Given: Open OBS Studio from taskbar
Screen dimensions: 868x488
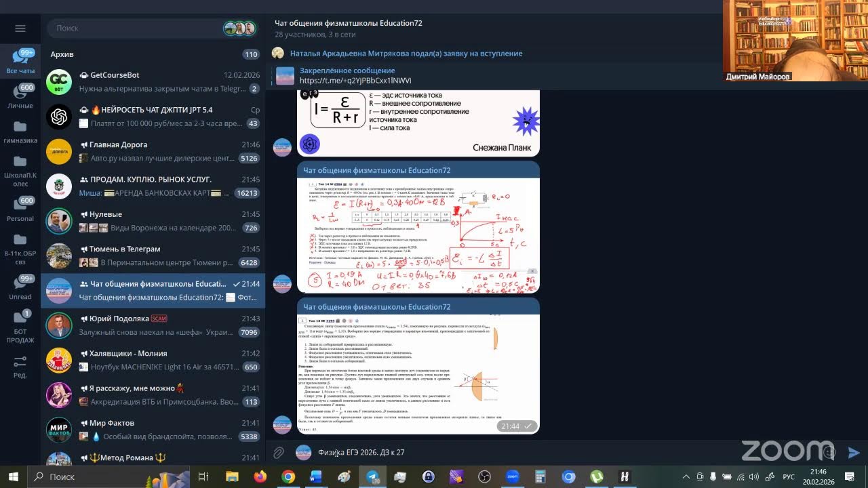Looking at the screenshot, I should tap(484, 476).
